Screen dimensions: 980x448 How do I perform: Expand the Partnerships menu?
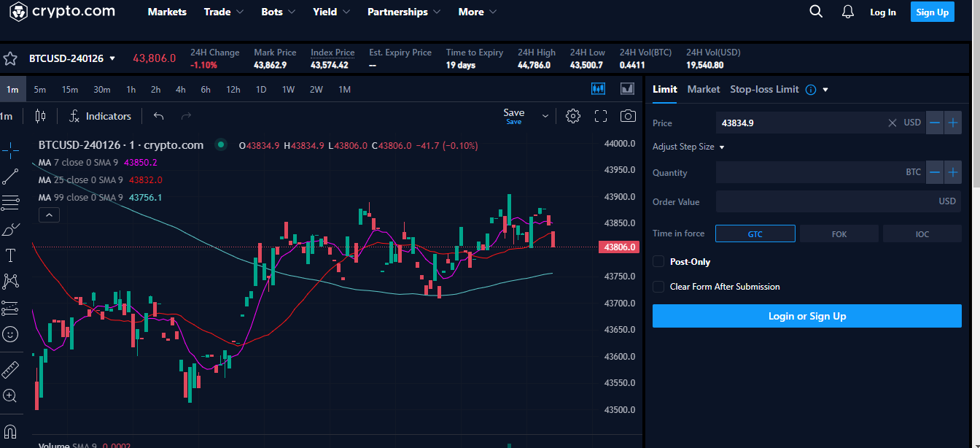pyautogui.click(x=404, y=12)
